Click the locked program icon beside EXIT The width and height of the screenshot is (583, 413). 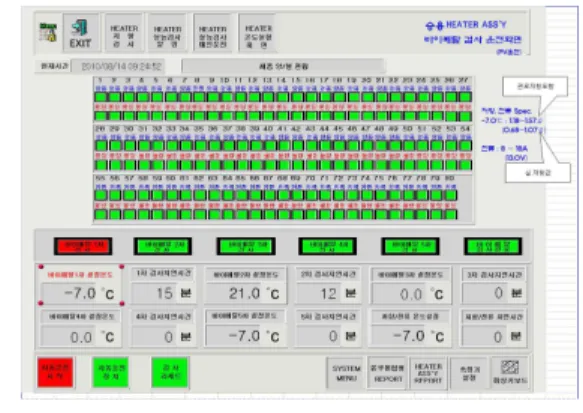[x=48, y=32]
